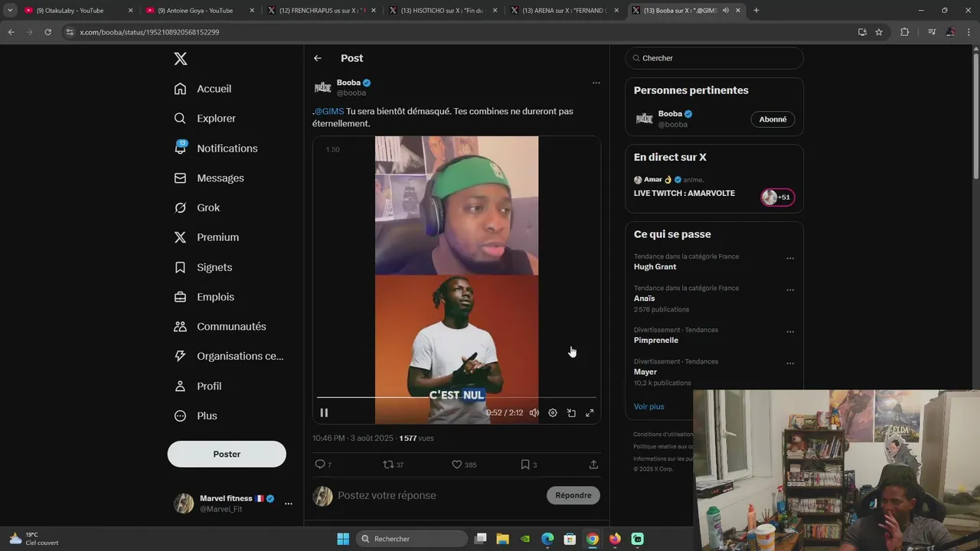Click Voir plus link
The width and height of the screenshot is (980, 551).
(x=649, y=406)
